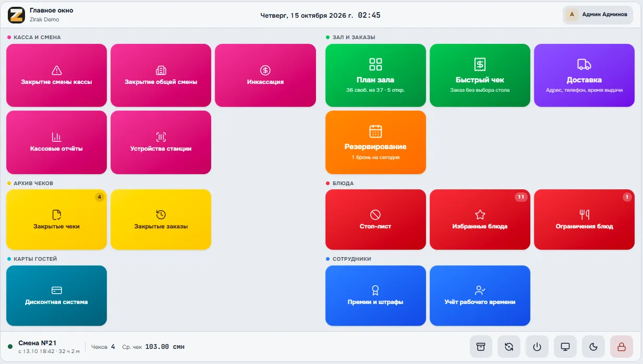Click the monitor display icon in bottom bar
Screen dimensions: 643x364
(565, 347)
